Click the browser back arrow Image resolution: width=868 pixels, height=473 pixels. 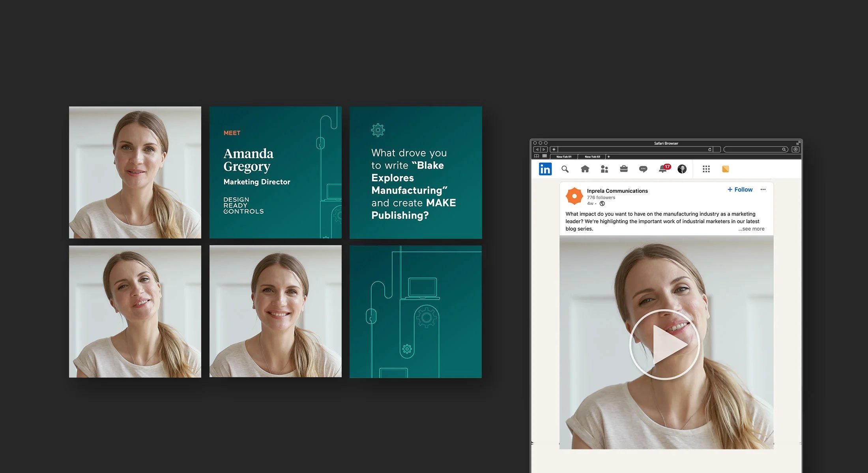537,149
